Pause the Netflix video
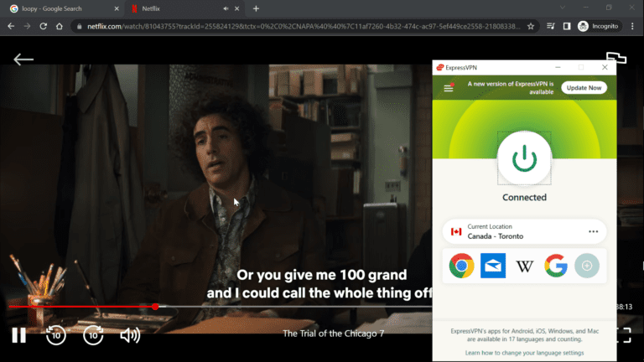644x362 pixels. pos(18,335)
